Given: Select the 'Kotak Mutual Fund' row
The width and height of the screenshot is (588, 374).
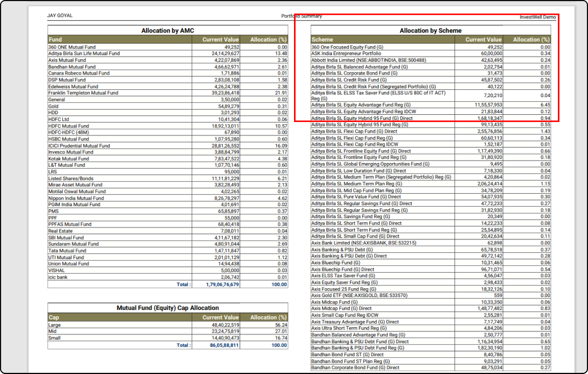Looking at the screenshot, I should [168, 159].
